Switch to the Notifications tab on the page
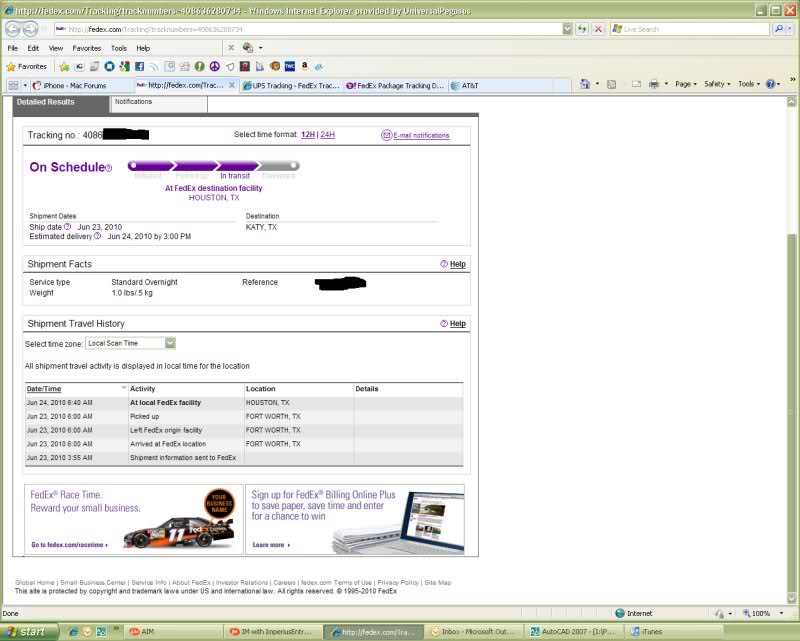The image size is (800, 641). (x=159, y=103)
